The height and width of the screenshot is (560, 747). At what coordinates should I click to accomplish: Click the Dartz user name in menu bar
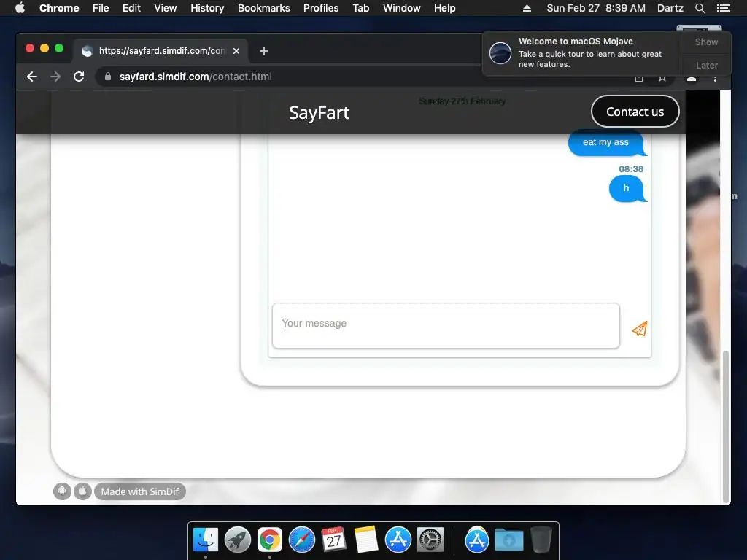pyautogui.click(x=670, y=8)
